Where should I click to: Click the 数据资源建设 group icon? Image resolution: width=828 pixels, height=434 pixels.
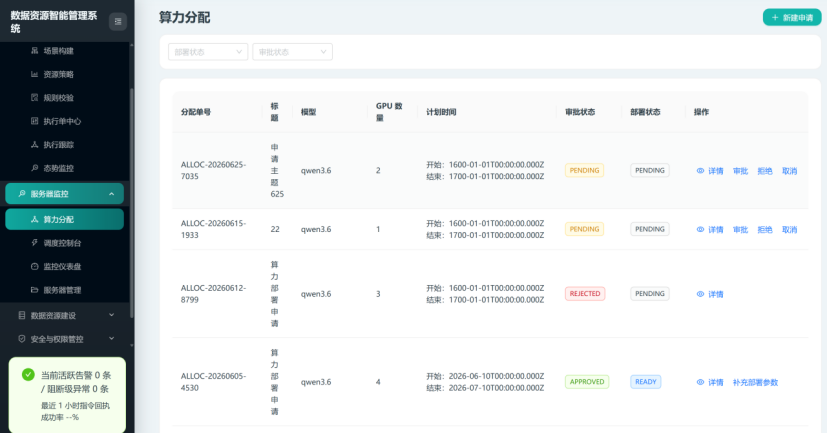pos(22,315)
